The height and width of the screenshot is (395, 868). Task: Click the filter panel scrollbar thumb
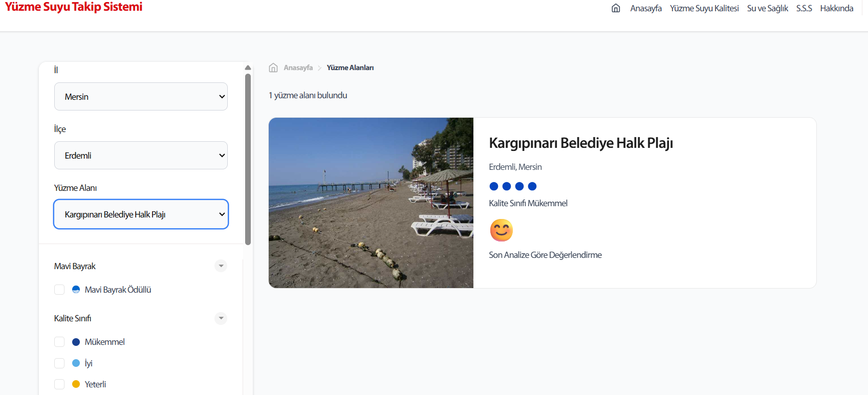pos(248,159)
